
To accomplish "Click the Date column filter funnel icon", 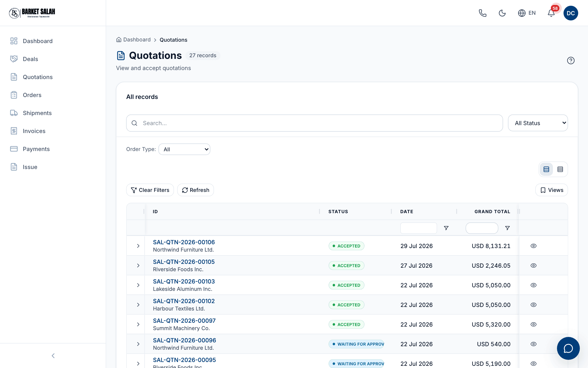I will [x=446, y=228].
